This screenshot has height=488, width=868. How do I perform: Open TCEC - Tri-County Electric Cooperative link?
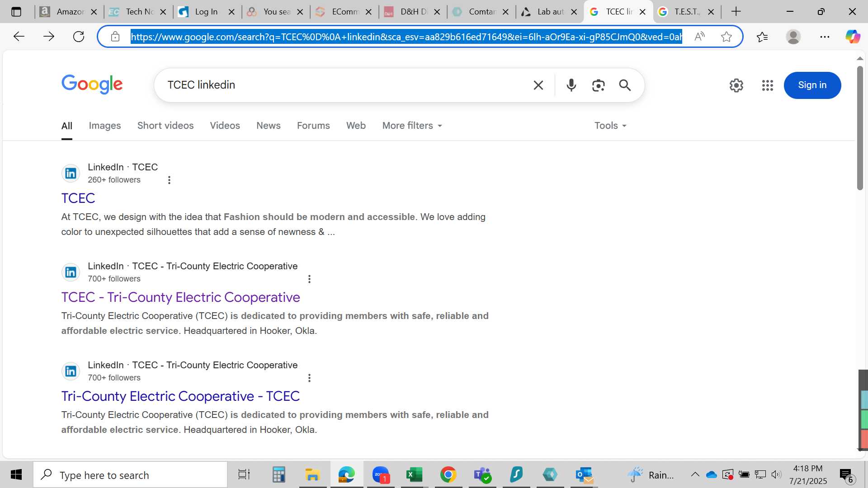180,297
